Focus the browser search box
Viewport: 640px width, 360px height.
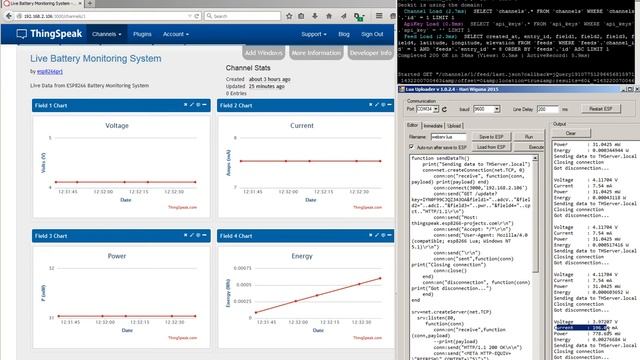coord(242,16)
